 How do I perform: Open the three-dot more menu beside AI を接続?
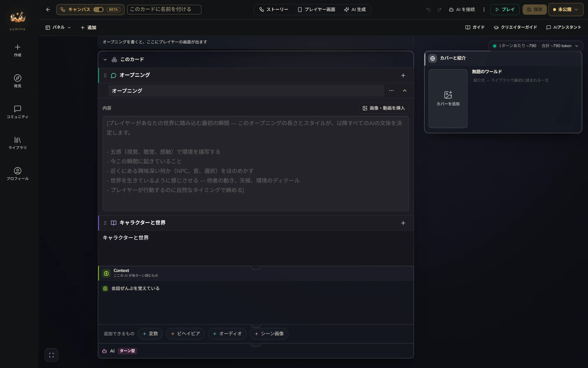[x=484, y=9]
